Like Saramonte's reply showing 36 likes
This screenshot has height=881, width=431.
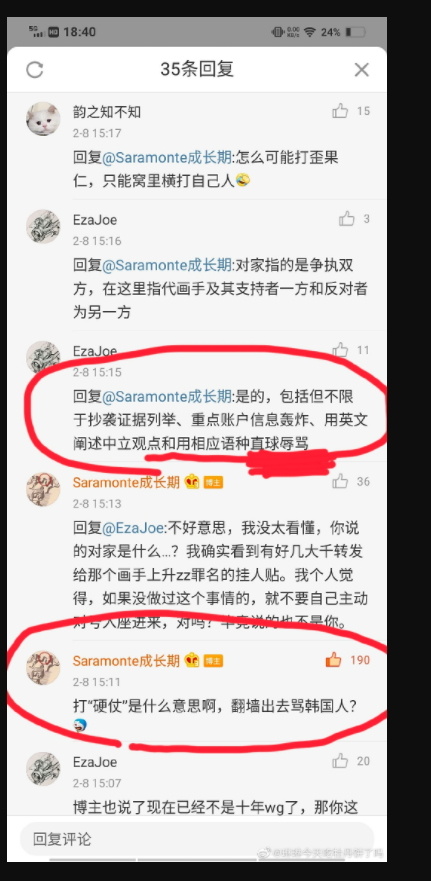[x=340, y=481]
